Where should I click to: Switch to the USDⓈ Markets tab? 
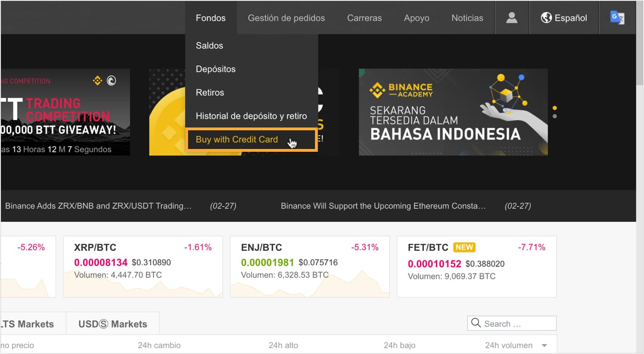click(113, 324)
